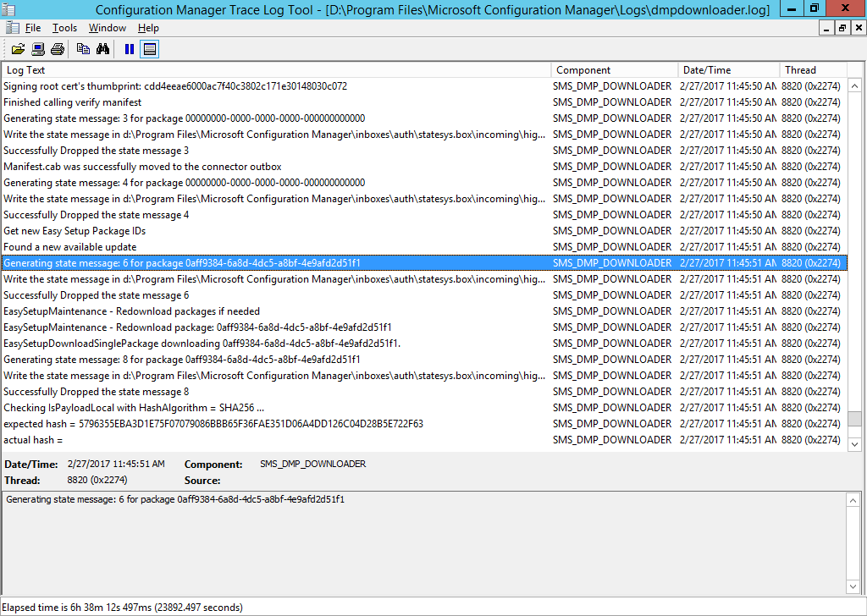This screenshot has width=867, height=616.
Task: Minimize the inner log document window
Action: pyautogui.click(x=826, y=28)
